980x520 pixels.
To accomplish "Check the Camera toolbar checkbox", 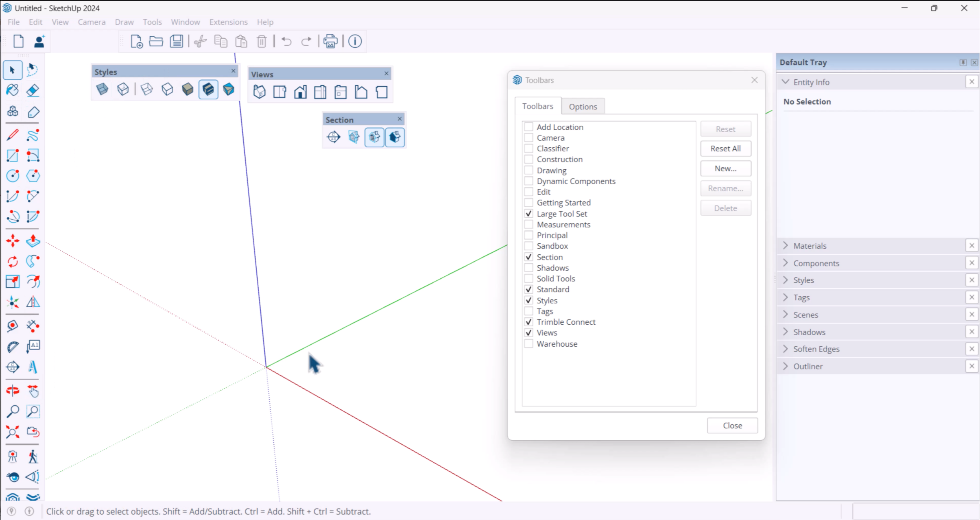I will click(528, 138).
